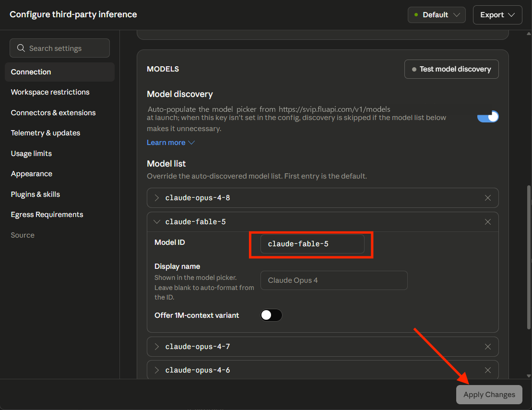The width and height of the screenshot is (532, 410).
Task: Click the vertical scrollbar thumb
Action: (528, 257)
